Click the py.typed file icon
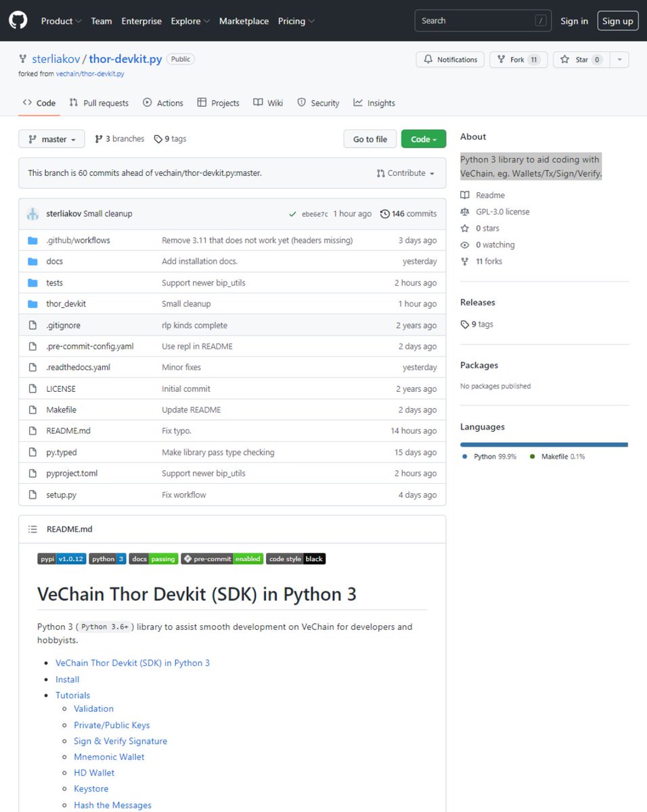The image size is (647, 812). click(32, 453)
